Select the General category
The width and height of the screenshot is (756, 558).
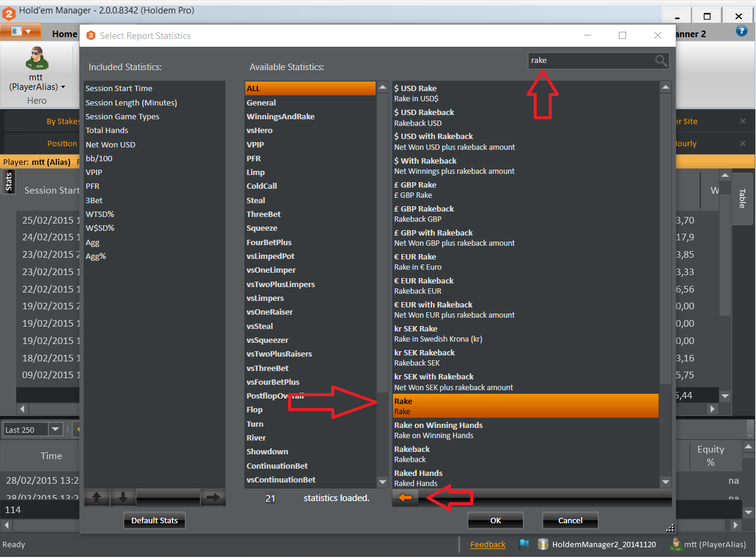[x=310, y=102]
